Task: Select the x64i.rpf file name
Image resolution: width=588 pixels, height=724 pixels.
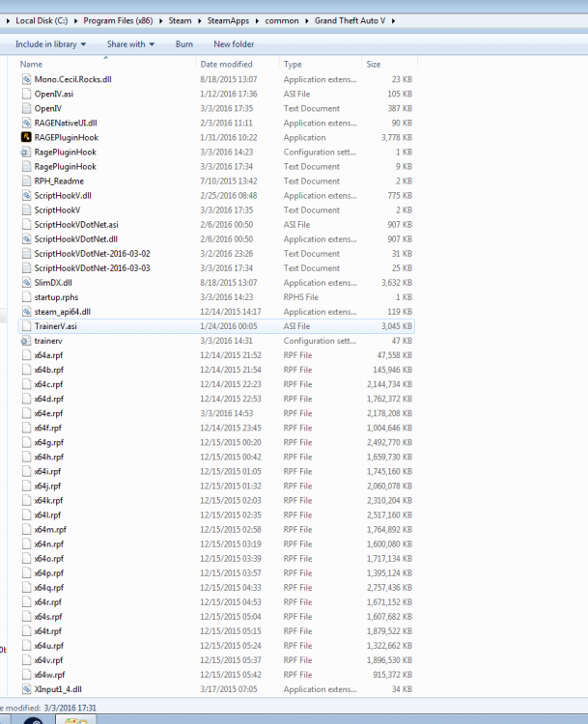Action: pyautogui.click(x=47, y=471)
